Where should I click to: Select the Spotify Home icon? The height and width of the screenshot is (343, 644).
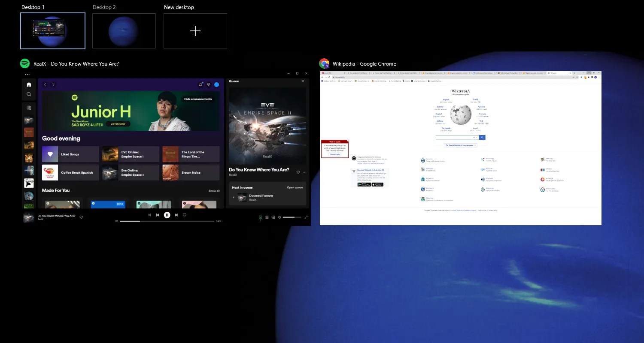(x=29, y=84)
